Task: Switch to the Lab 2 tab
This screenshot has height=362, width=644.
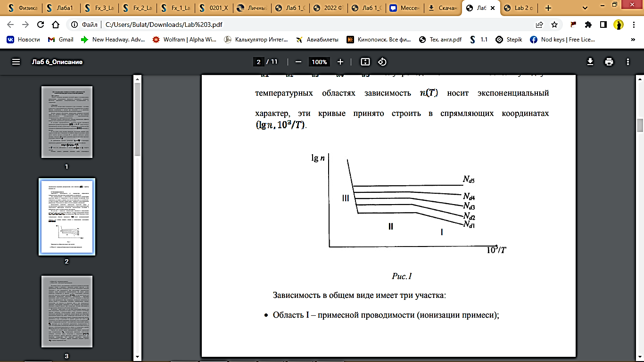Action: click(x=520, y=8)
